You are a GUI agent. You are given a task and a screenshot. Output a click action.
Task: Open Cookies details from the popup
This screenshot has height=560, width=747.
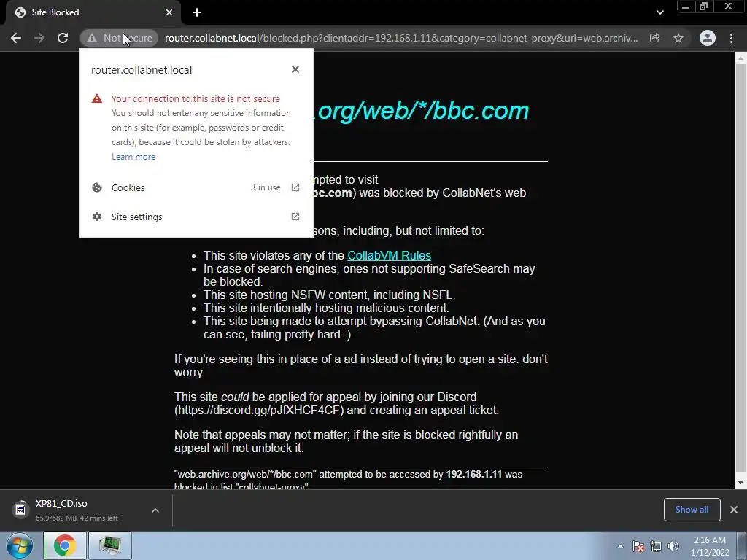tap(196, 187)
